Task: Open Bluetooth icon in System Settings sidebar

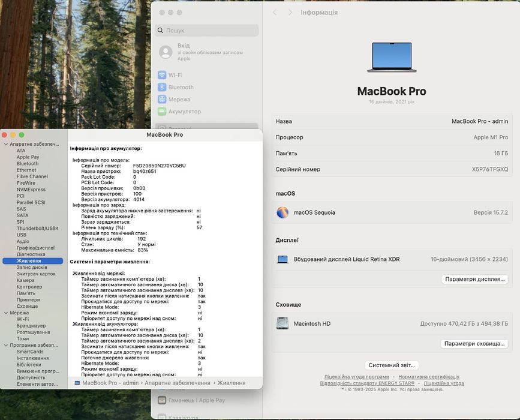Action: coord(162,87)
